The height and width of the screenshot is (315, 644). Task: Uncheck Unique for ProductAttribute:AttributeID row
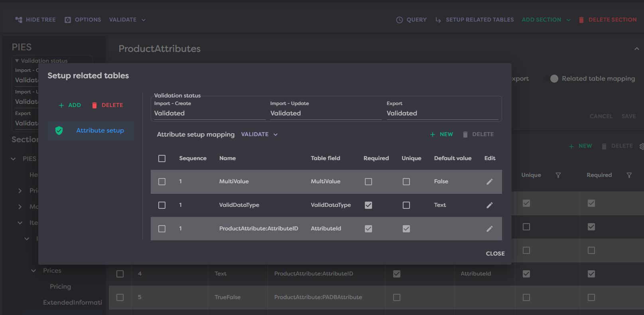pyautogui.click(x=406, y=229)
